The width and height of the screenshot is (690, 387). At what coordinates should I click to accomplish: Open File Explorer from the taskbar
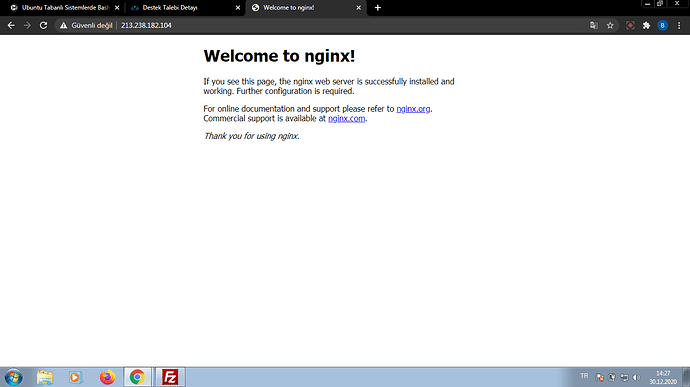click(45, 377)
